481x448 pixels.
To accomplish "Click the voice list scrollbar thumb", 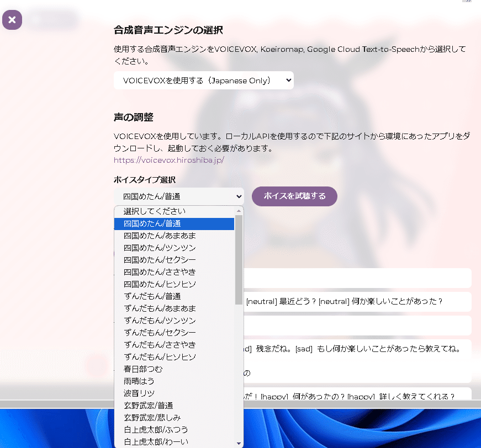I will (x=239, y=260).
